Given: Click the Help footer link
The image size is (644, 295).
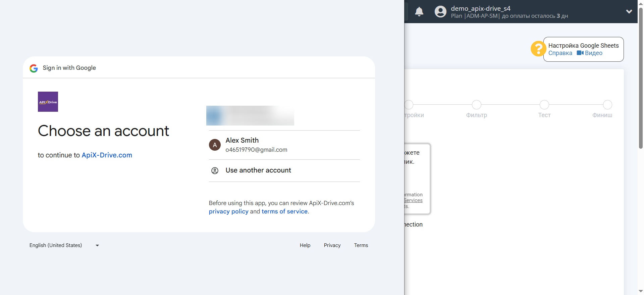Looking at the screenshot, I should point(305,245).
